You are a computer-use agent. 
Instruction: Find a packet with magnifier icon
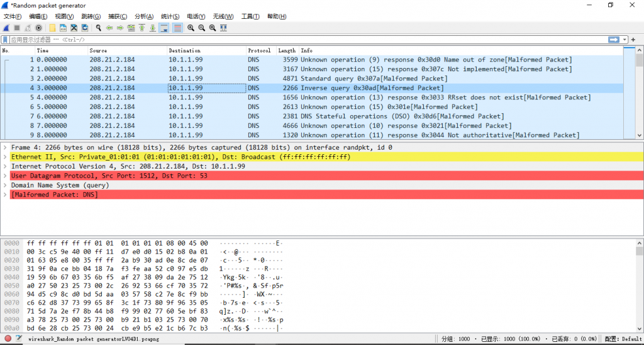click(99, 28)
